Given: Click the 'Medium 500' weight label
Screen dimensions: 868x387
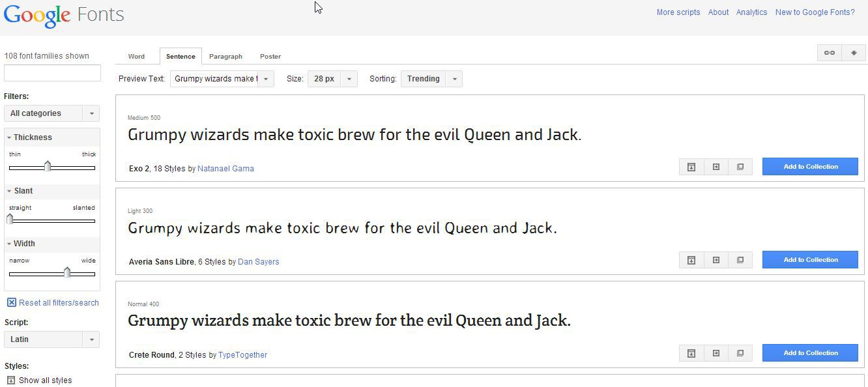Looking at the screenshot, I should coord(144,118).
